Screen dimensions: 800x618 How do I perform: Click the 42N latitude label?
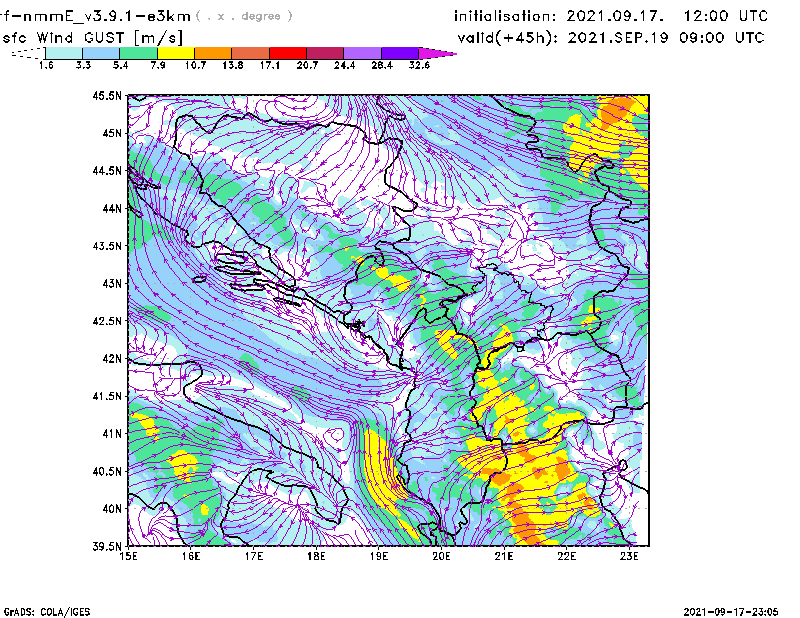112,358
